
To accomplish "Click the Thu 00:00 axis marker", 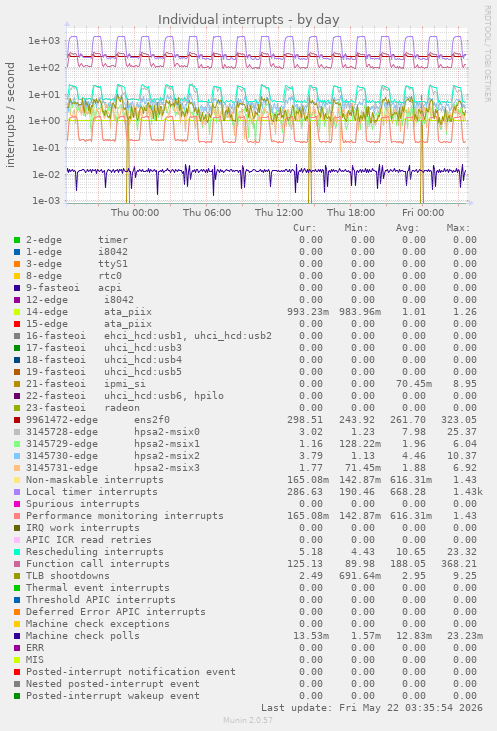I will (135, 213).
